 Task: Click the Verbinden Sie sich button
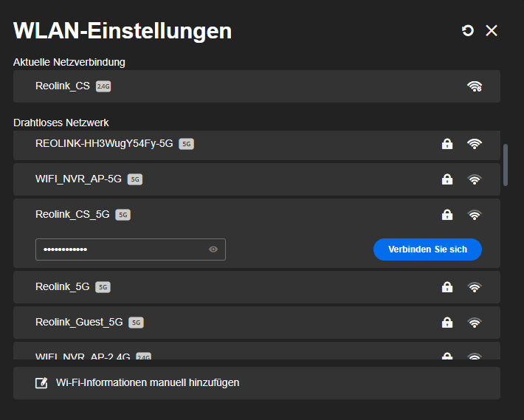(x=427, y=249)
